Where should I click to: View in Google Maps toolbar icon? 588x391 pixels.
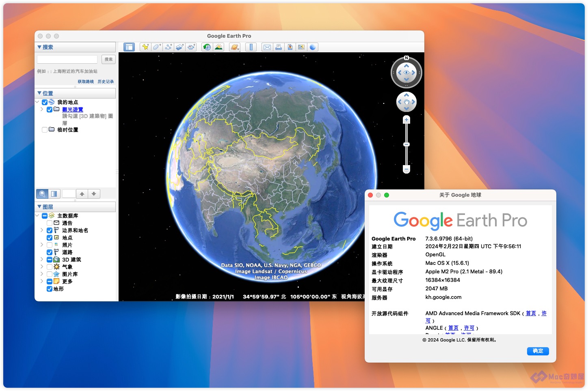301,47
